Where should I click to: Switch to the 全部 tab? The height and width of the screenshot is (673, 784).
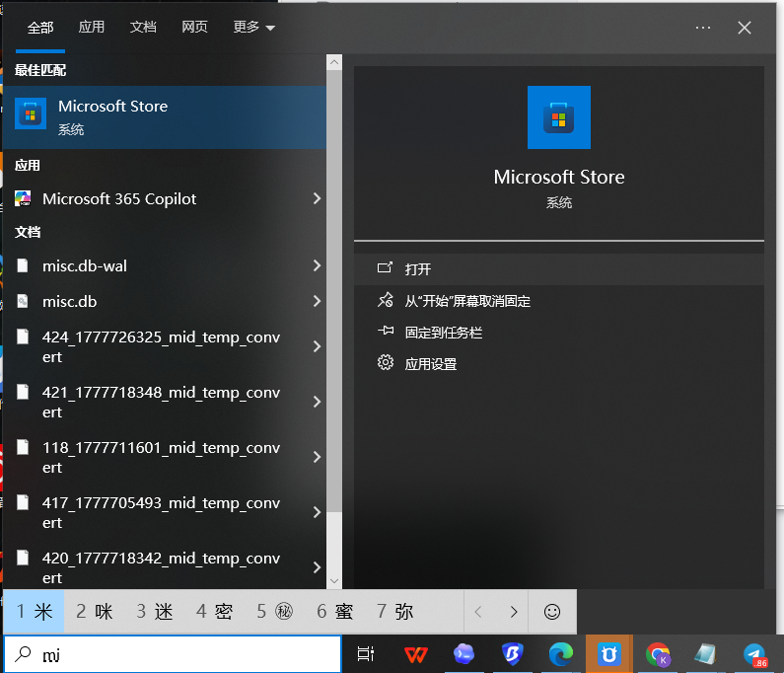[x=40, y=28]
